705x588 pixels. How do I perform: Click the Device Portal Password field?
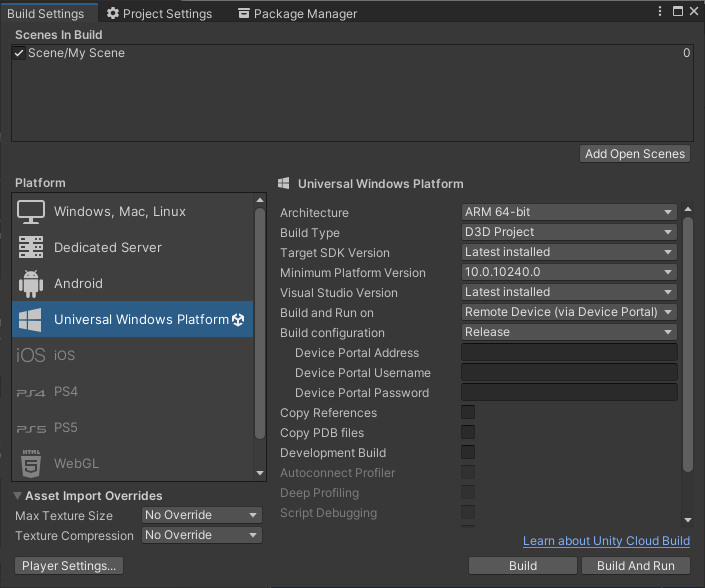(569, 392)
